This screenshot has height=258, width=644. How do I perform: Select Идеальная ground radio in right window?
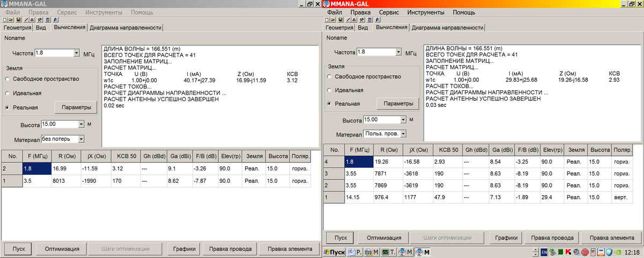click(330, 90)
